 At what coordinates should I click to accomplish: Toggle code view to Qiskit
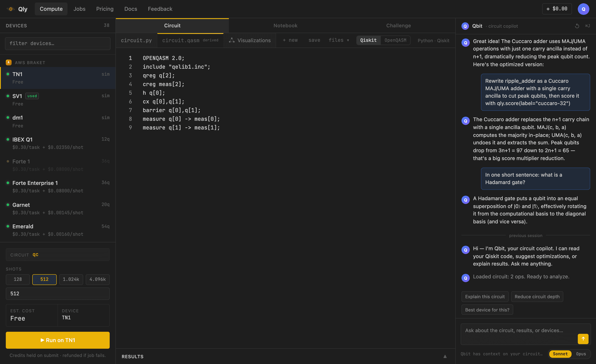point(368,40)
